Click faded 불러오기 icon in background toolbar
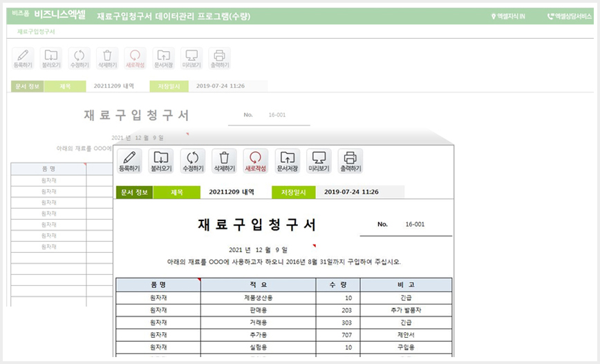Image resolution: width=600 pixels, height=364 pixels. point(51,58)
